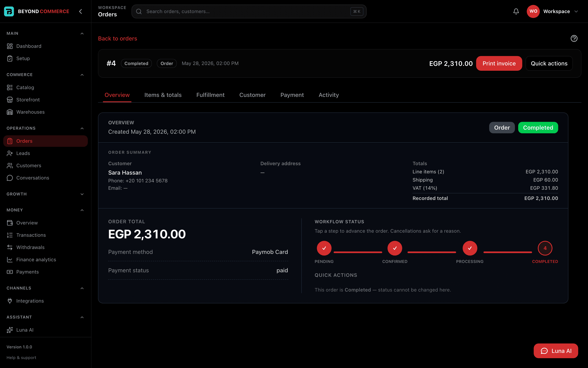Viewport: 588px width, 368px height.
Task: Collapse the sidebar with the back chevron
Action: [81, 11]
